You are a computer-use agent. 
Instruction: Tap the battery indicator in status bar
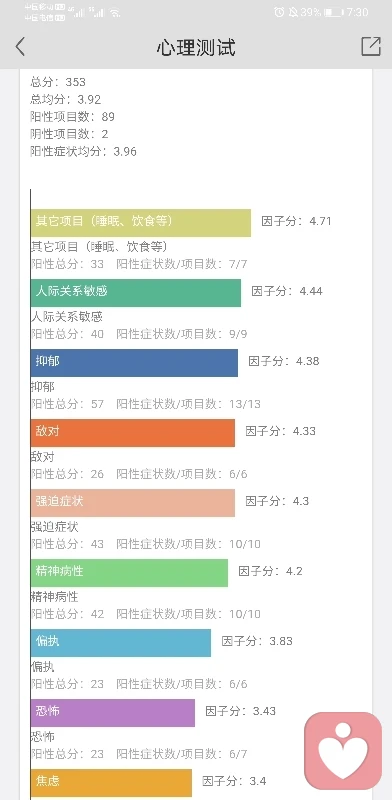(334, 13)
